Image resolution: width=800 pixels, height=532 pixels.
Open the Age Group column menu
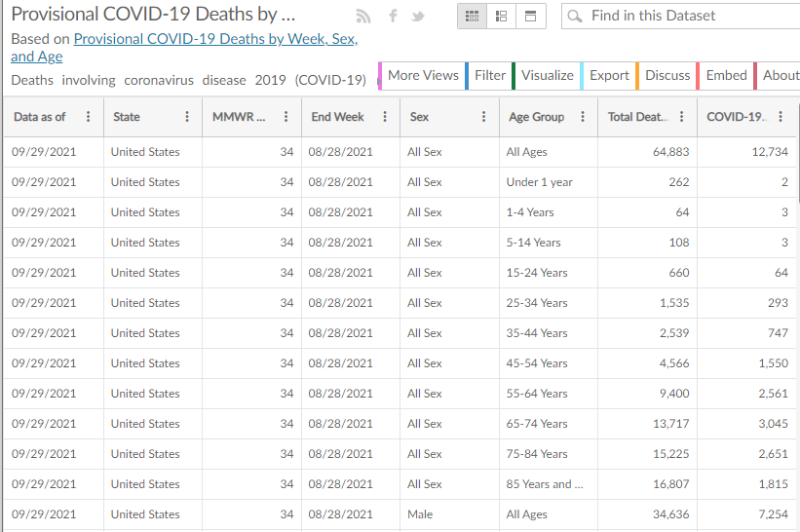pyautogui.click(x=583, y=117)
